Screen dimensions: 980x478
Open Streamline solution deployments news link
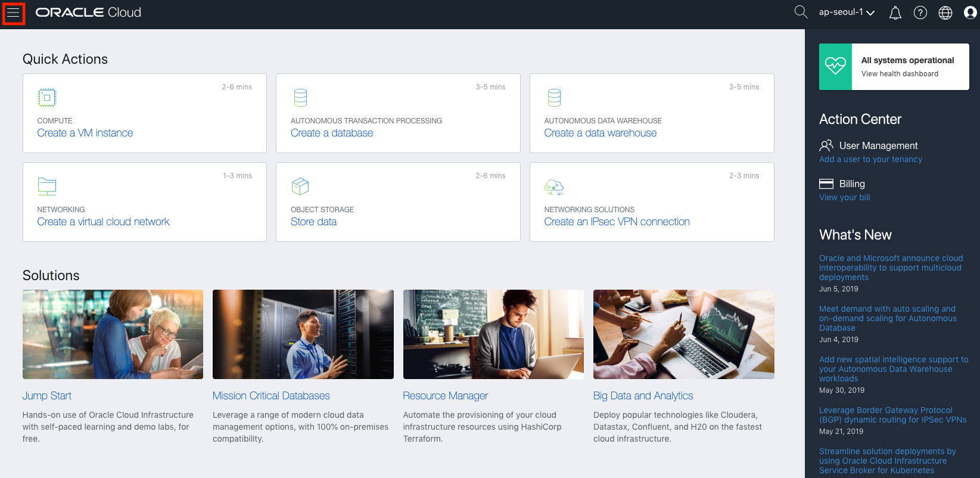click(x=888, y=461)
